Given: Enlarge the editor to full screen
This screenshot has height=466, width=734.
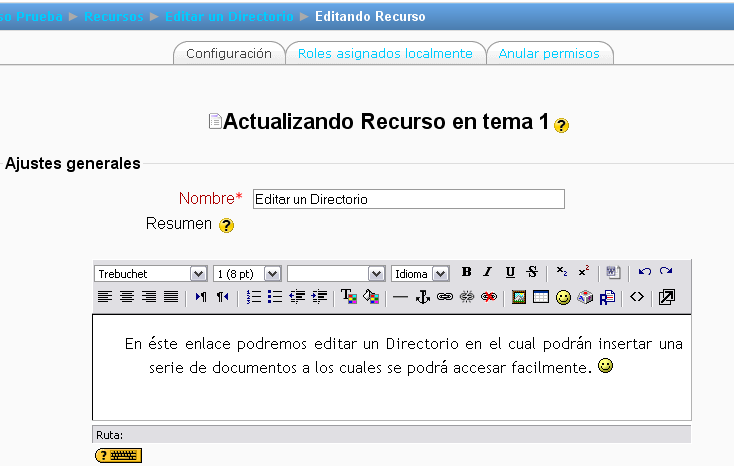Looking at the screenshot, I should [667, 297].
